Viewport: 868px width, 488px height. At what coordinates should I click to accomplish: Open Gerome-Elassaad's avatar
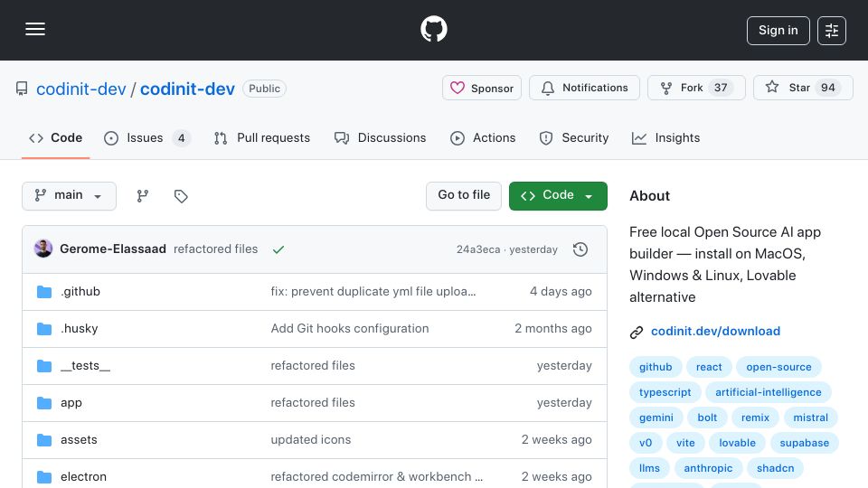coord(43,249)
